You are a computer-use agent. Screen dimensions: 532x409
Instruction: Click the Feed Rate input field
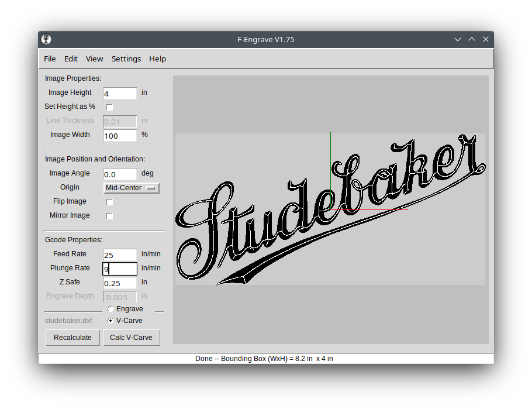[120, 255]
